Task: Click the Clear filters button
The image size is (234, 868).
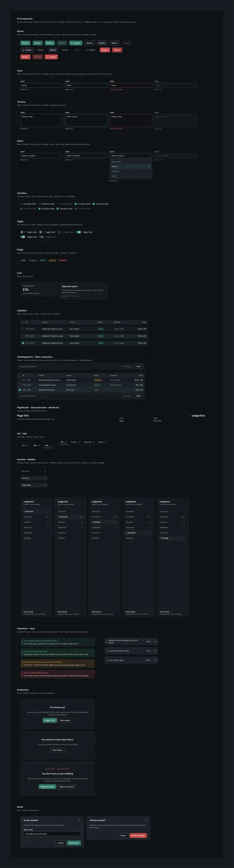Action: coord(58,750)
